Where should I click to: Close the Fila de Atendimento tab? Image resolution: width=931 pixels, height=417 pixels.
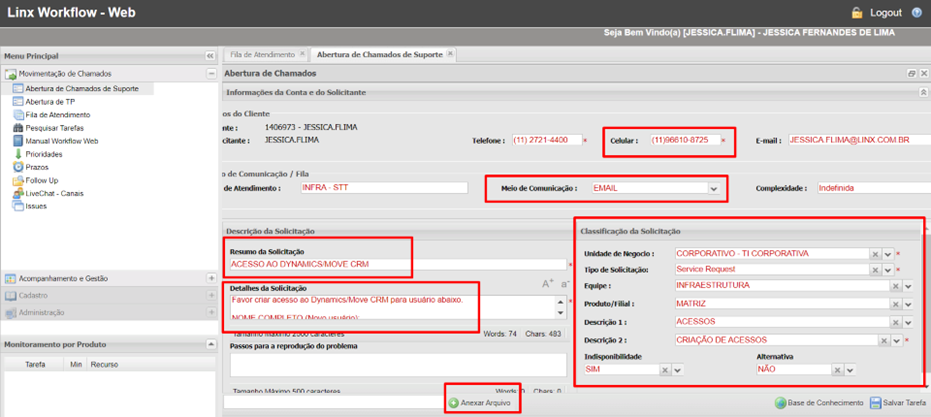(x=302, y=54)
